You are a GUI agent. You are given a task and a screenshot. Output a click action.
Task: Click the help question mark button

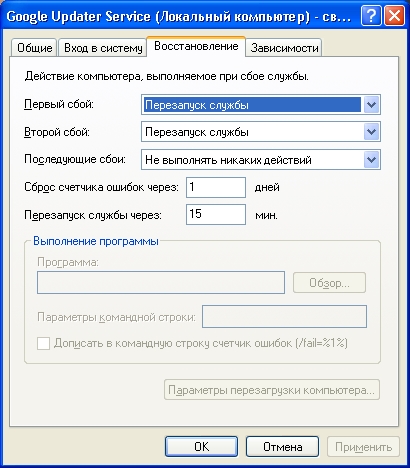click(x=371, y=16)
